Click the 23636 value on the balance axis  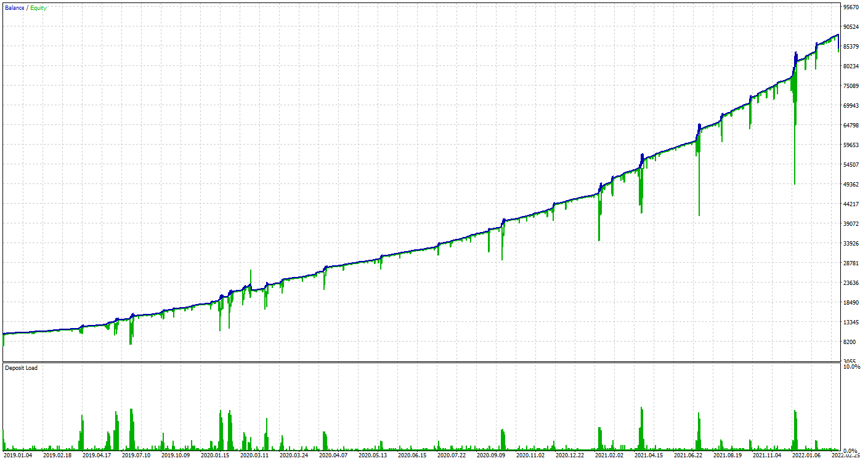851,283
